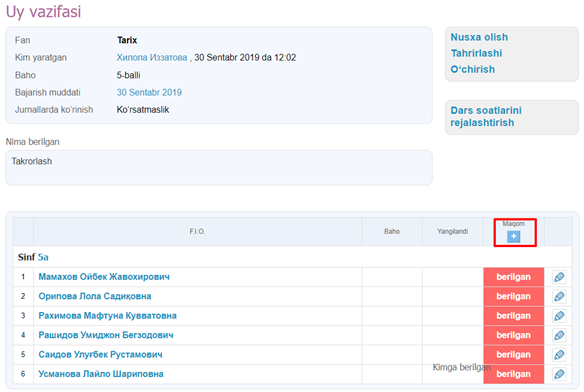
Task: Open student Мамахов Ойбек Жавохирович
Action: coord(104,277)
